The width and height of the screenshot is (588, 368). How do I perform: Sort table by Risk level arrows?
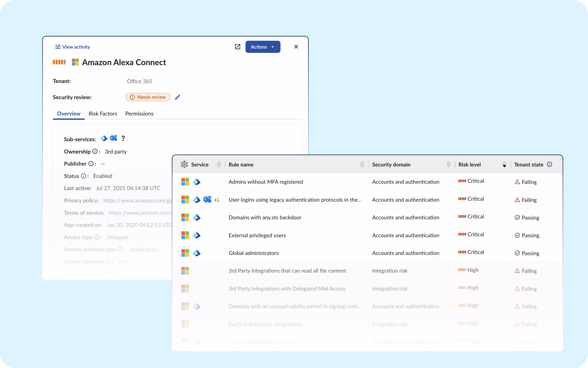[504, 164]
